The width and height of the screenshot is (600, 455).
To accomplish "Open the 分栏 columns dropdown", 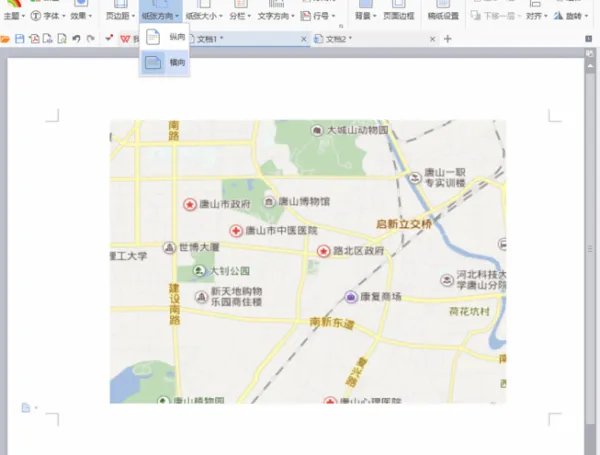I will click(x=240, y=16).
